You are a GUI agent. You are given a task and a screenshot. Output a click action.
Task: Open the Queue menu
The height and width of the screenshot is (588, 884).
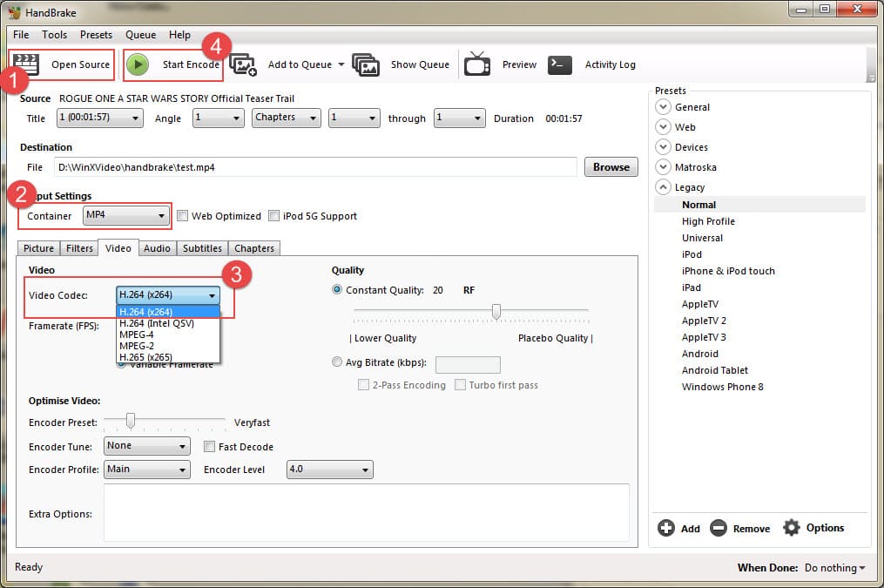(140, 35)
